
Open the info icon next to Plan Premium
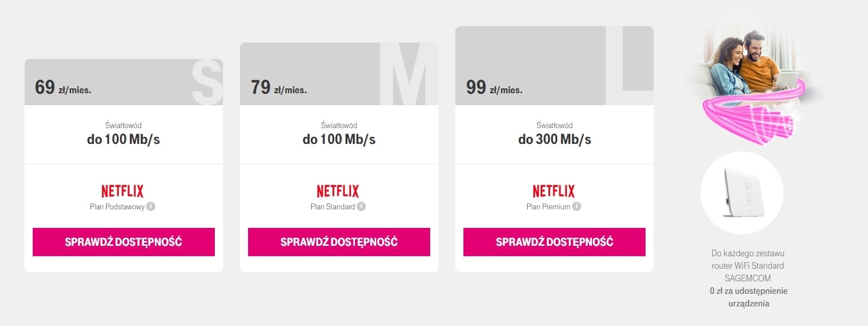[x=576, y=207]
